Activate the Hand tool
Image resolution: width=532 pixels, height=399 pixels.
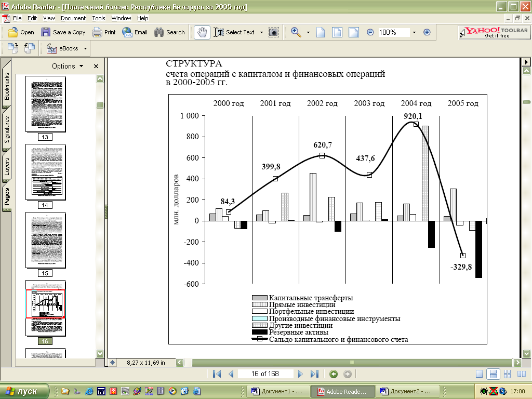click(x=202, y=32)
